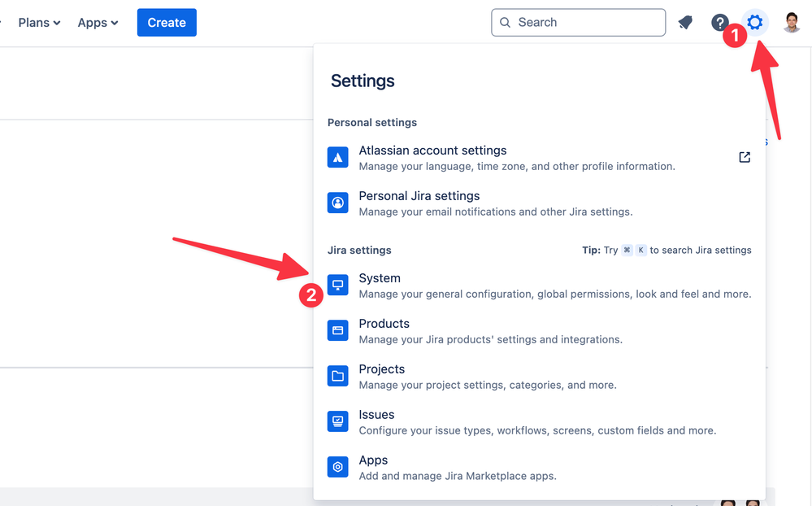This screenshot has width=812, height=506.
Task: Click the magnifier icon in Search
Action: tap(505, 22)
